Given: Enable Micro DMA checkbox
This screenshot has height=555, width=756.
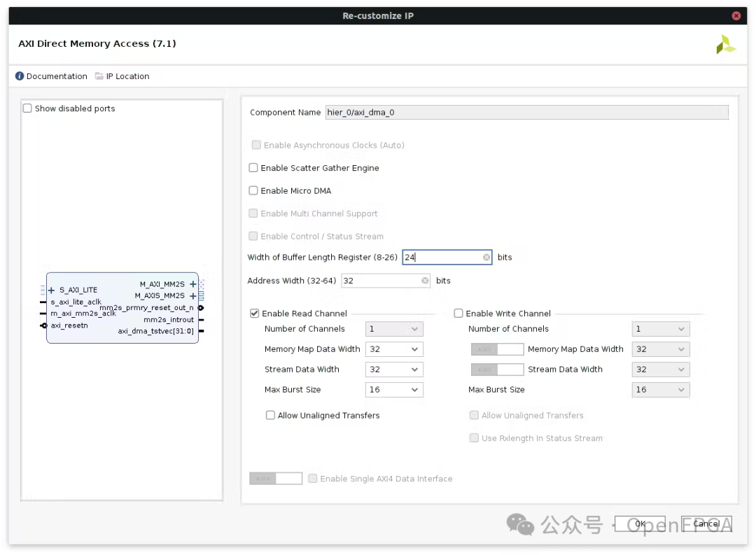Looking at the screenshot, I should point(253,190).
